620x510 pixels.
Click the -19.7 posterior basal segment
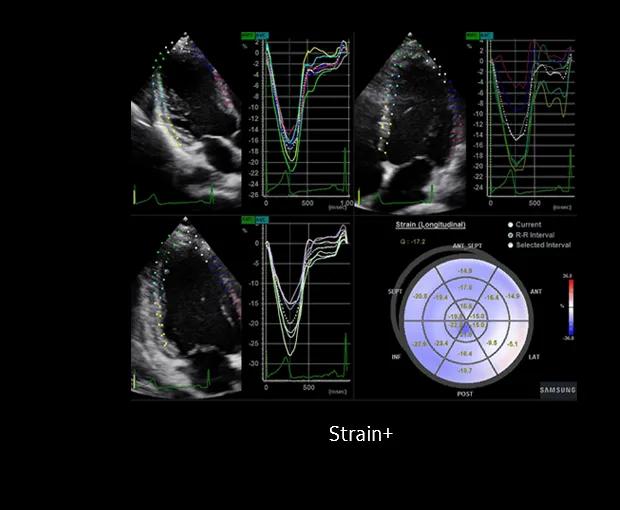click(x=465, y=370)
